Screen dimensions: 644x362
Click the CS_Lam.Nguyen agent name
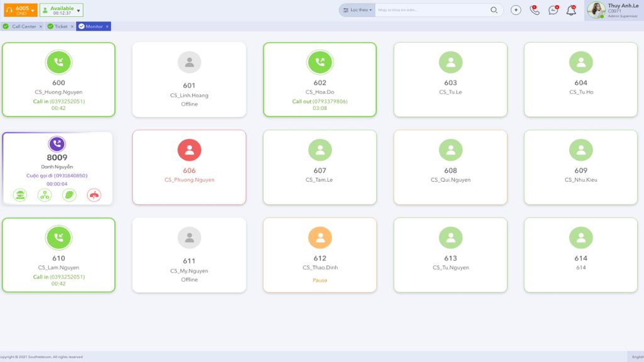[58, 268]
